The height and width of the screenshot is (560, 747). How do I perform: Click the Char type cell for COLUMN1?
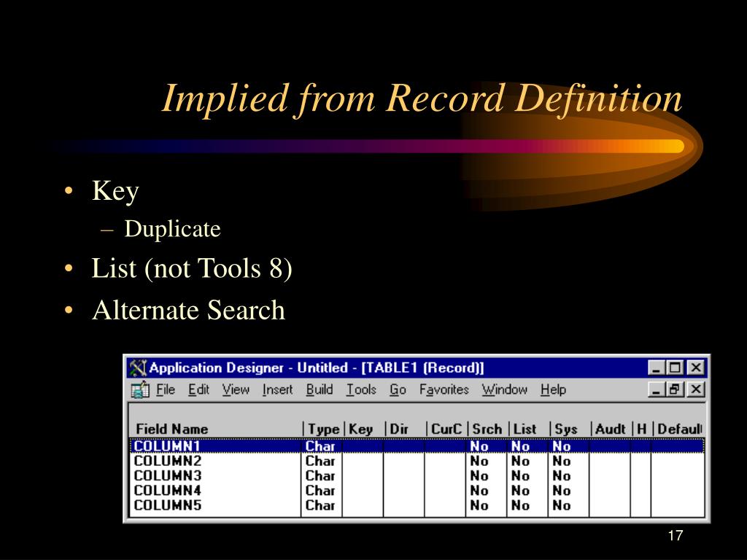point(320,446)
